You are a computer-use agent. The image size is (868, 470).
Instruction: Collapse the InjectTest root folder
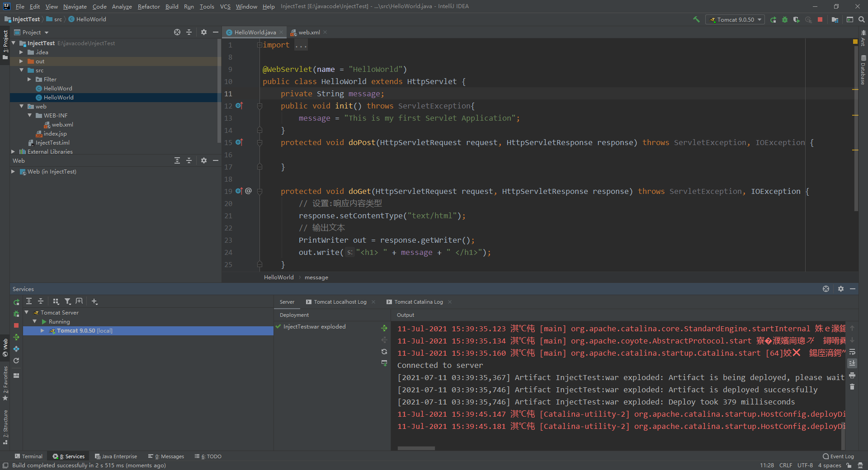[14, 43]
